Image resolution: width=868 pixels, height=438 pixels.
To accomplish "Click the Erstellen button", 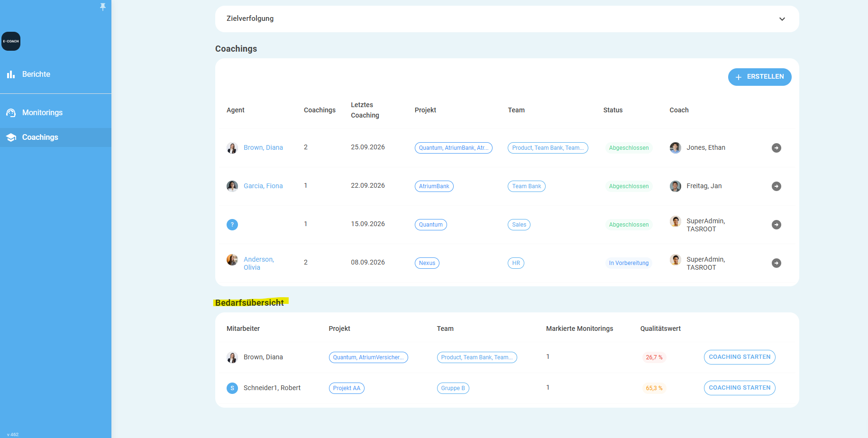I will (759, 77).
